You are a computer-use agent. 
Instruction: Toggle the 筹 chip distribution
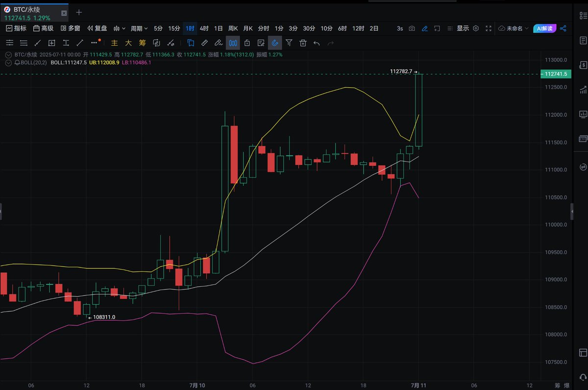tap(143, 43)
